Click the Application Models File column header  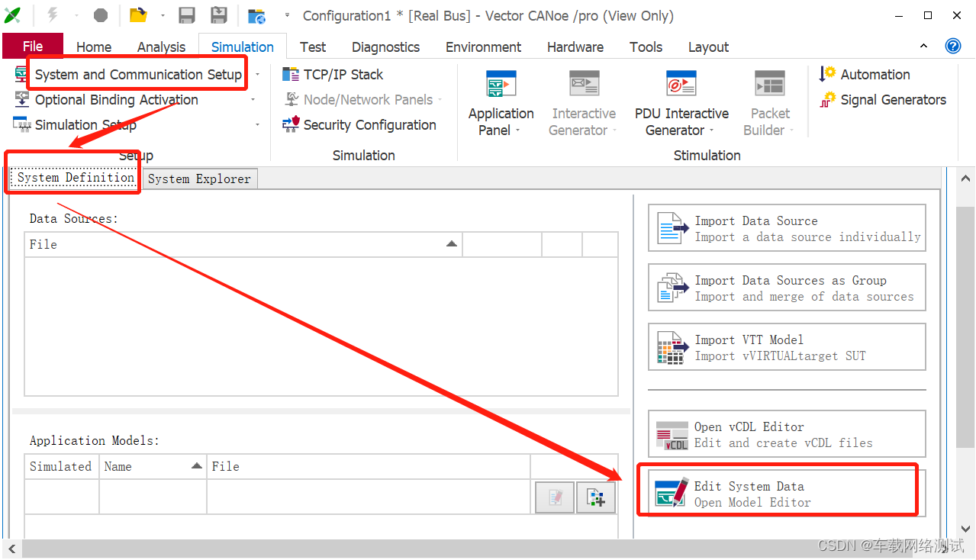pos(369,466)
